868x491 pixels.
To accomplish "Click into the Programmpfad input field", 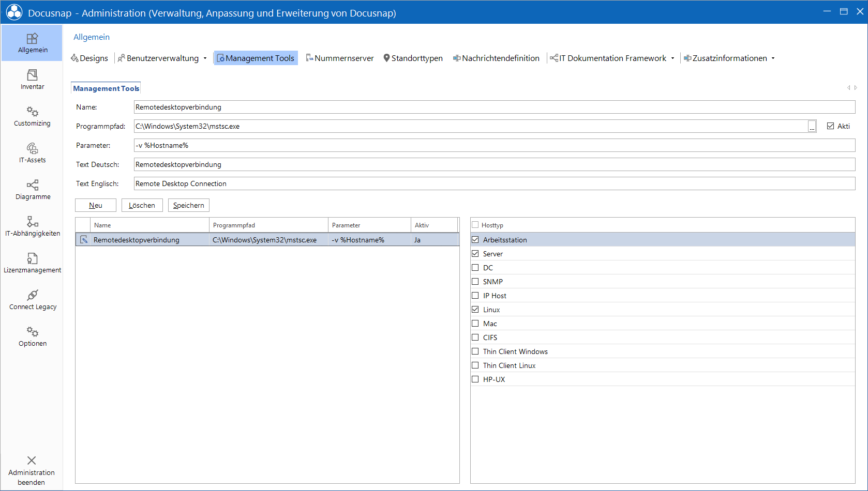I will (471, 126).
